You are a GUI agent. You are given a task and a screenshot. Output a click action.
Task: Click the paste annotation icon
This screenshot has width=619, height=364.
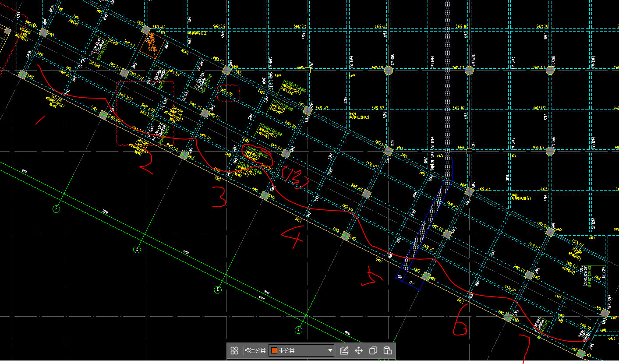387,350
